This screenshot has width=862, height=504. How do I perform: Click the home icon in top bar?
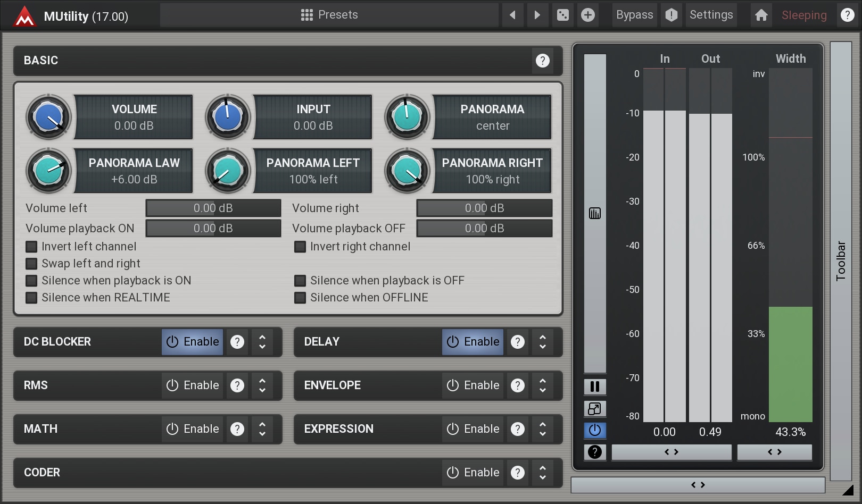click(761, 15)
